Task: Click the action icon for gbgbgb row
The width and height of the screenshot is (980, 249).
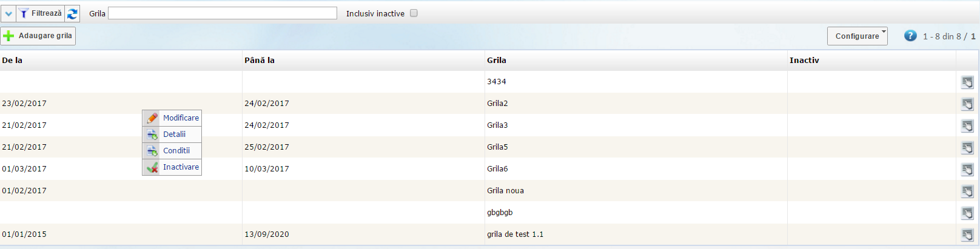Action: 967,213
